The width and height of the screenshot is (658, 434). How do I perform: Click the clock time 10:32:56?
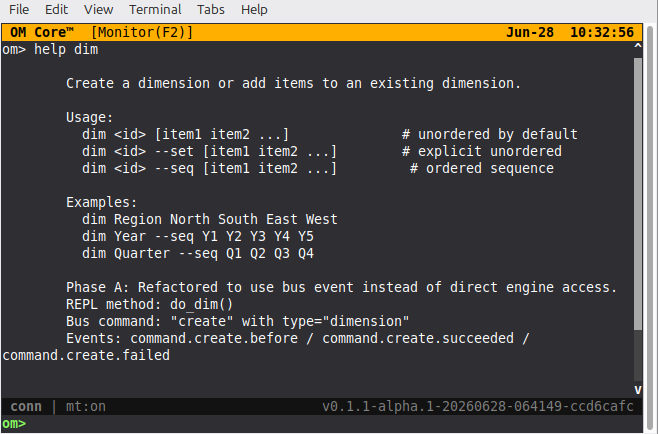[x=602, y=32]
